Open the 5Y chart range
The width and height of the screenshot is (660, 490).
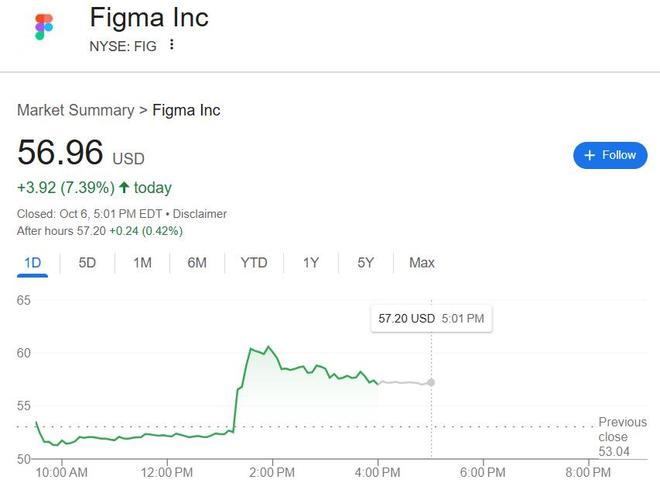[x=365, y=263]
